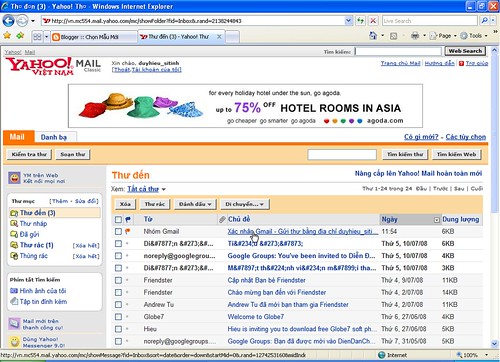Click the agoda hotel banner ad
Viewport: 500px width, 362px height.
[245, 106]
